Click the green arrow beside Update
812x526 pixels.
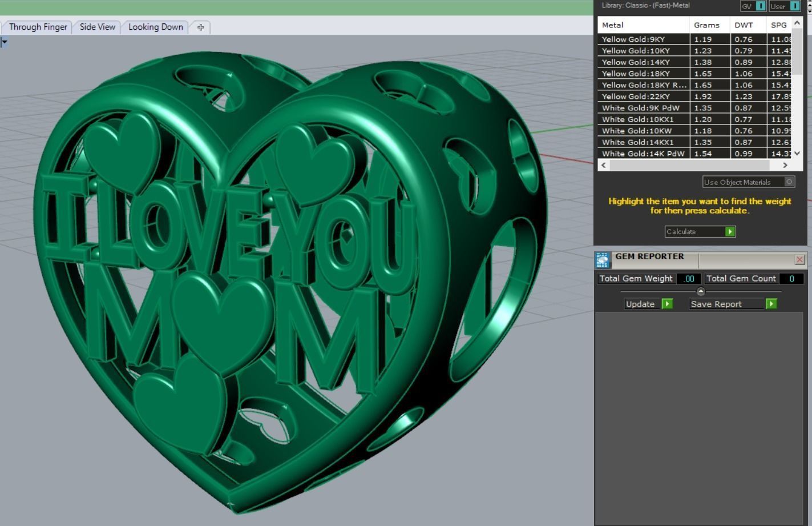point(666,304)
